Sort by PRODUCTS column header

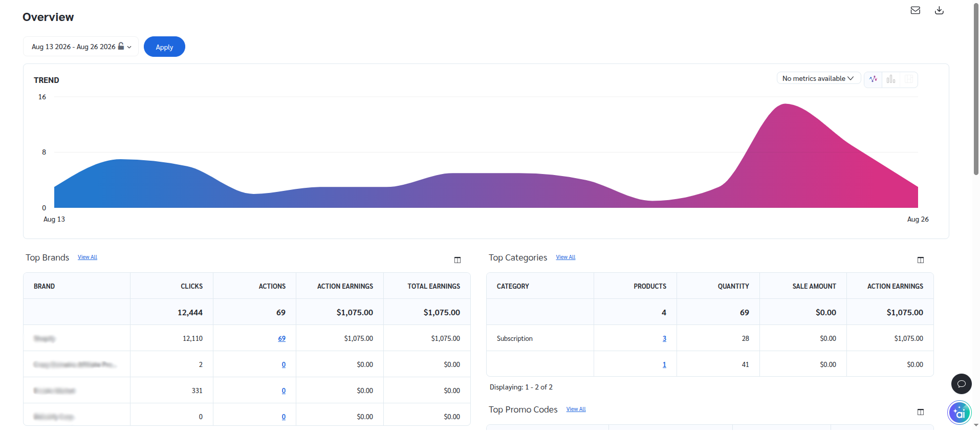[x=650, y=286]
